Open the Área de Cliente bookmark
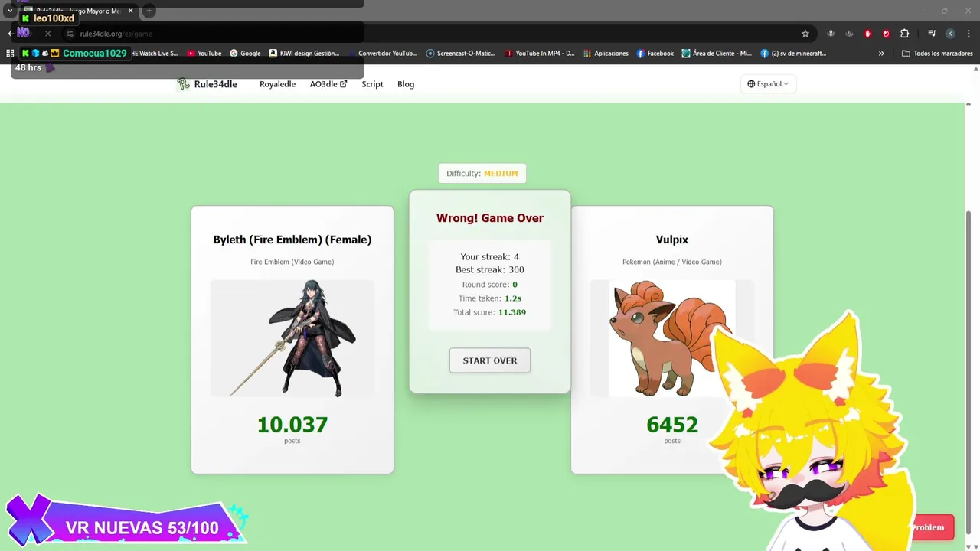Screen dimensions: 980x551 (717, 54)
